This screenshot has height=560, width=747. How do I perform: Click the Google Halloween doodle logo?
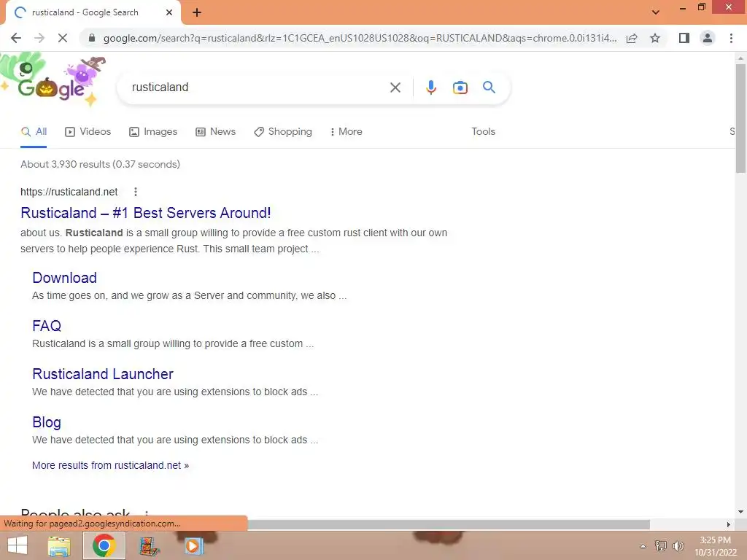tap(53, 81)
